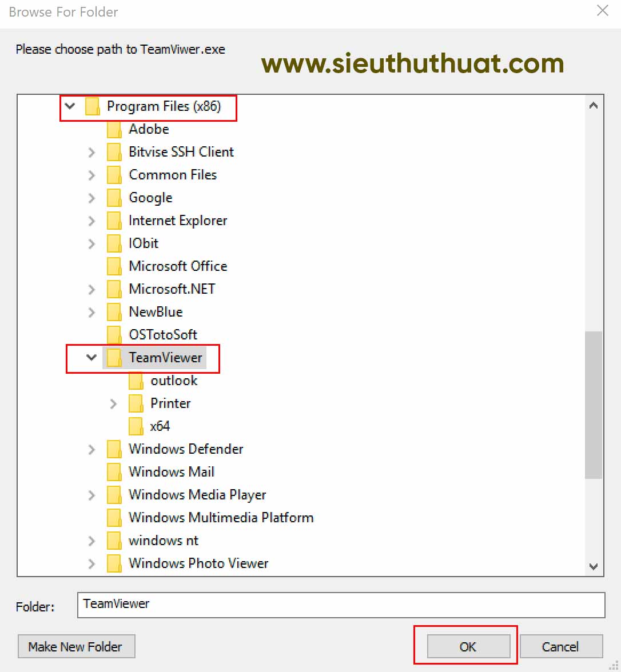
Task: Select the Internet Explorer entry
Action: pos(178,221)
